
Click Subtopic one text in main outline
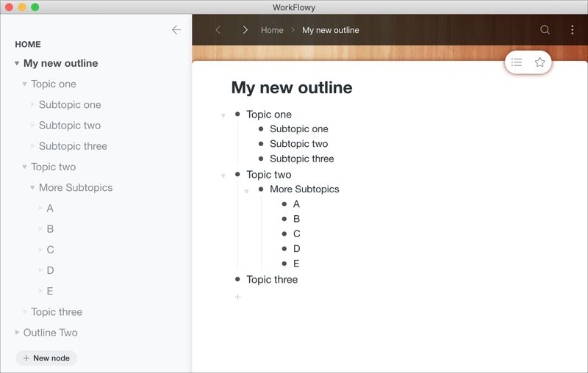pyautogui.click(x=299, y=128)
